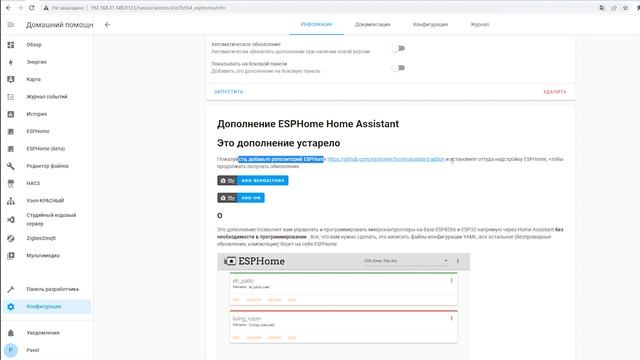Open the Редактор файлов wrench icon
Image resolution: width=640 pixels, height=360 pixels.
coord(11,166)
